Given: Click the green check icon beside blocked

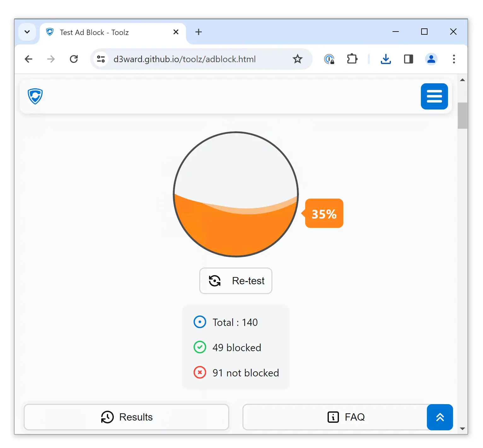Looking at the screenshot, I should 200,347.
